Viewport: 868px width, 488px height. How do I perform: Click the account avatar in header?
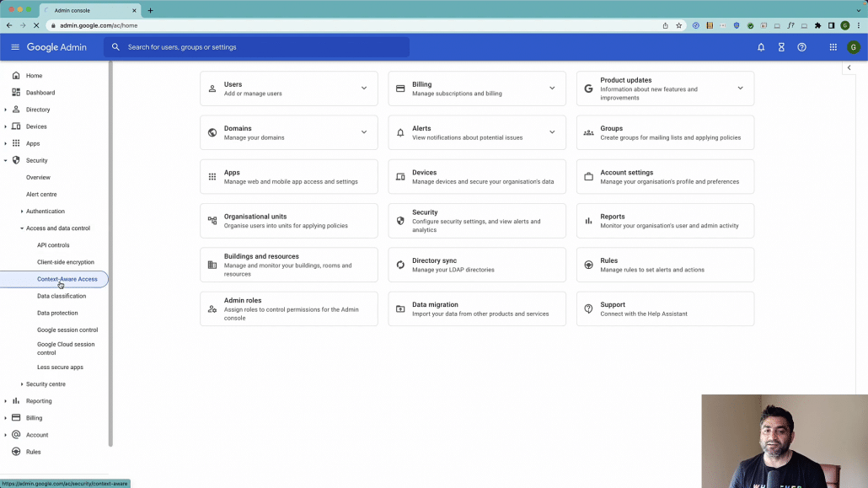[854, 47]
